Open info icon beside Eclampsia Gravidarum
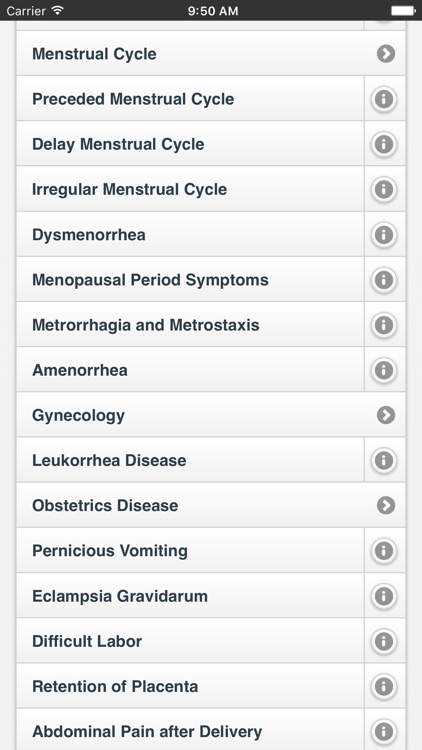This screenshot has width=422, height=750. point(384,596)
